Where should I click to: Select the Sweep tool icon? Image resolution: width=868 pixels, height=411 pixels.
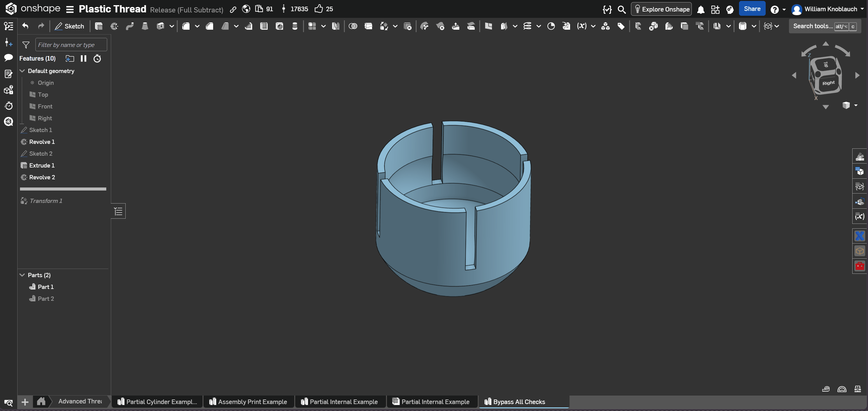(x=130, y=26)
